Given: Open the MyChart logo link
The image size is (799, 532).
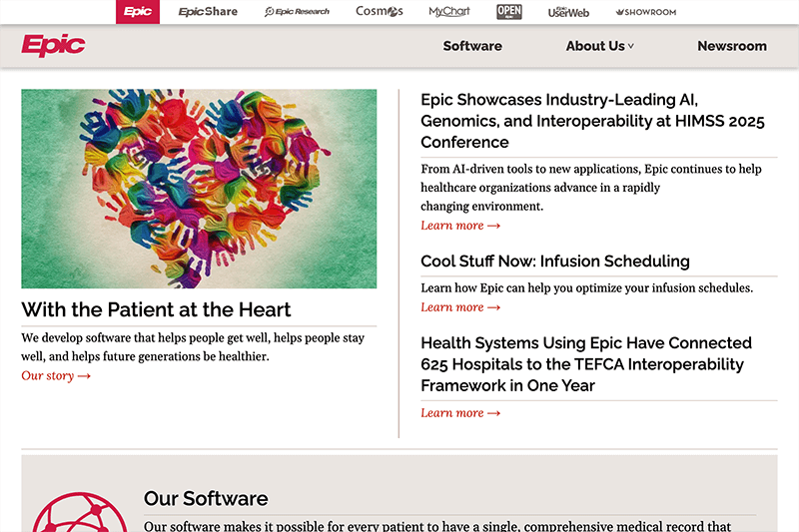Looking at the screenshot, I should tap(449, 12).
